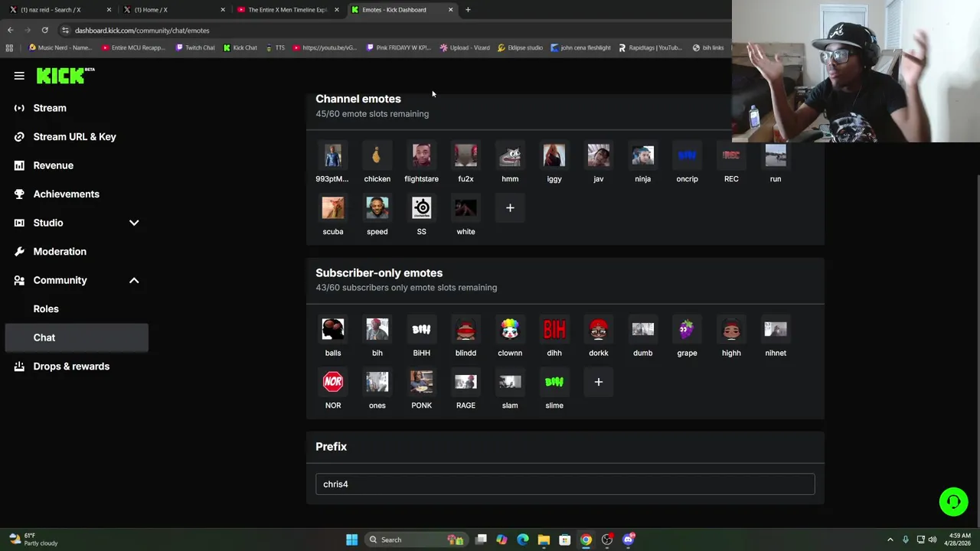Expand the Studio section chevron
Screen dimensions: 980x551
click(134, 223)
